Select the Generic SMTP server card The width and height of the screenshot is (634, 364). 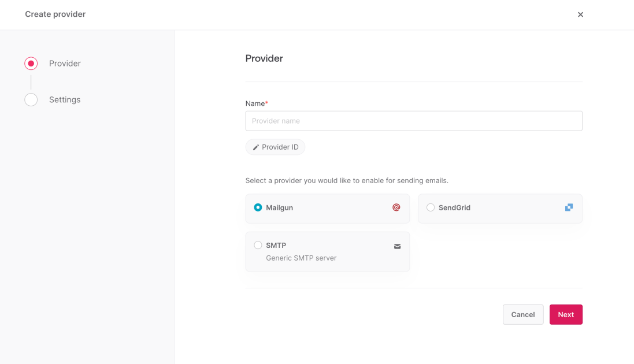[x=327, y=251]
